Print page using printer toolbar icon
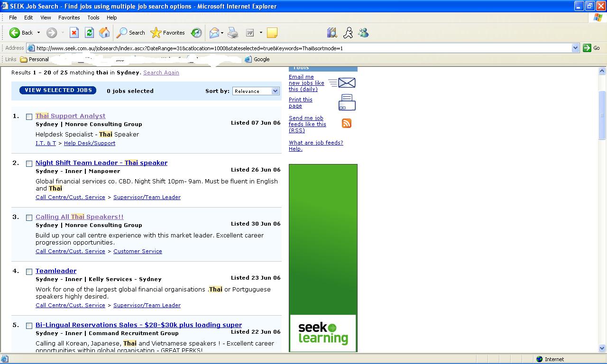This screenshot has width=607, height=364. point(233,33)
